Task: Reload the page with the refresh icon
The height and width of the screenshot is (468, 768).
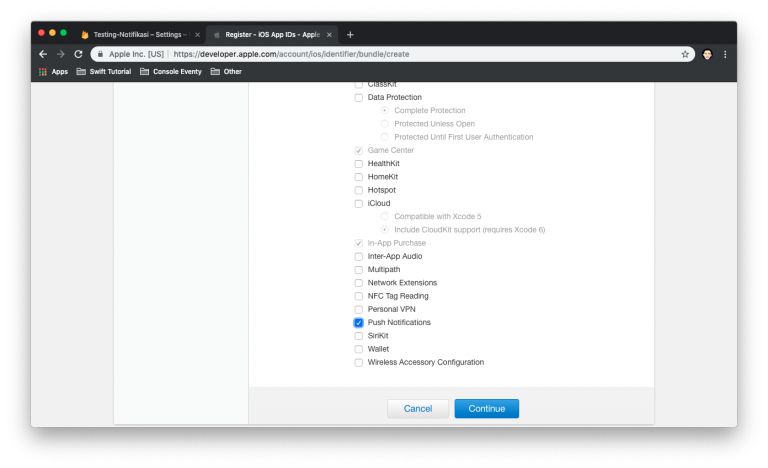Action: [x=78, y=54]
